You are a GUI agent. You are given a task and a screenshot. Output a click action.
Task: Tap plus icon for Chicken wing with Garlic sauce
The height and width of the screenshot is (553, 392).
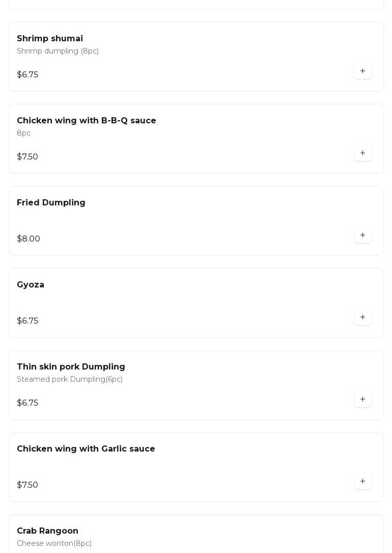pos(362,482)
